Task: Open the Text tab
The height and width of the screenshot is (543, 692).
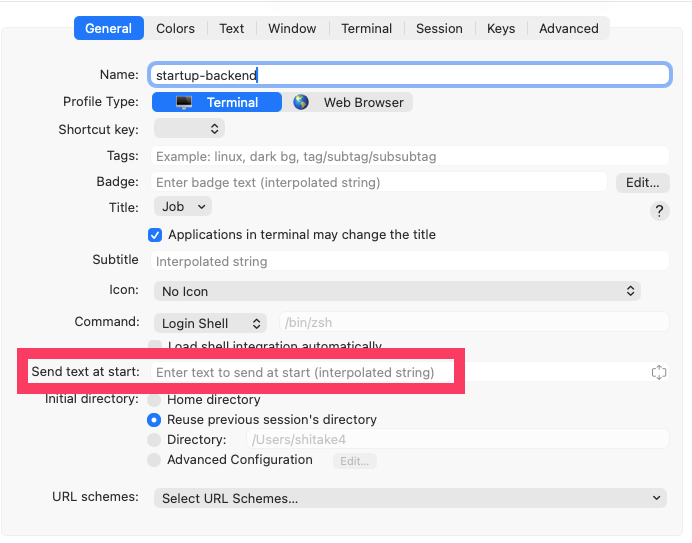Action: click(232, 28)
